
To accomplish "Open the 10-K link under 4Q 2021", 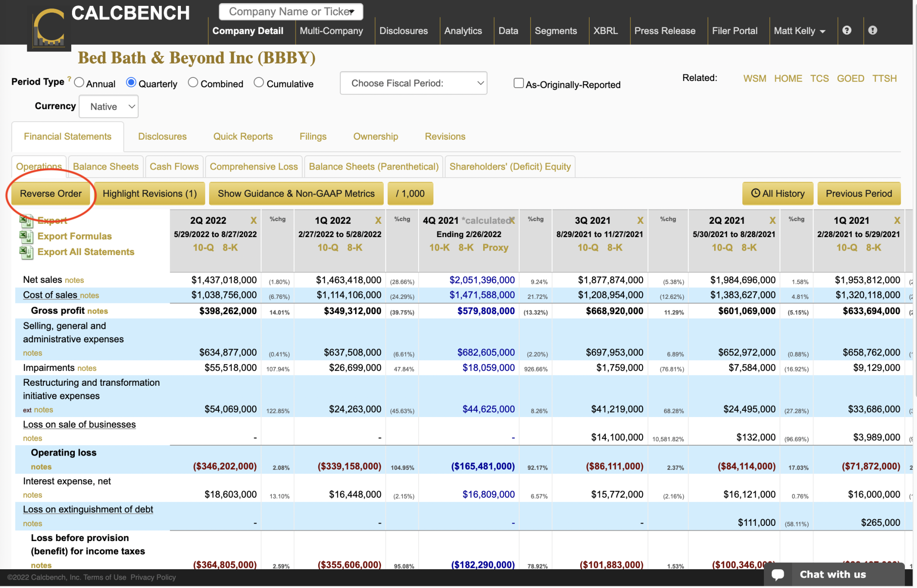I will tap(439, 247).
